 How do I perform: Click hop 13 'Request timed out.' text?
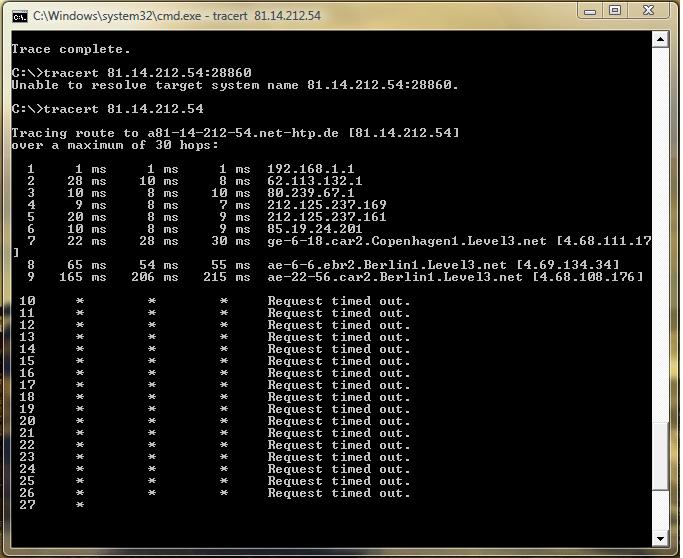(339, 337)
